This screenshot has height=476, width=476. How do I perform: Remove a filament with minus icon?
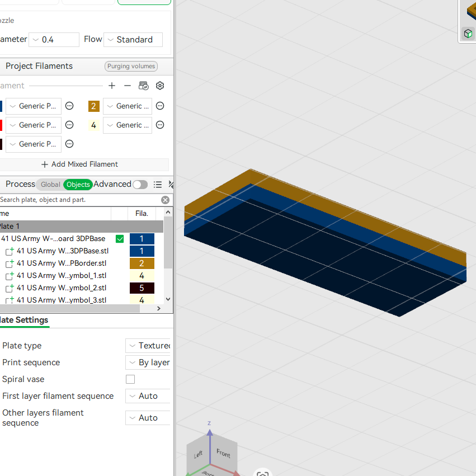[x=128, y=86]
